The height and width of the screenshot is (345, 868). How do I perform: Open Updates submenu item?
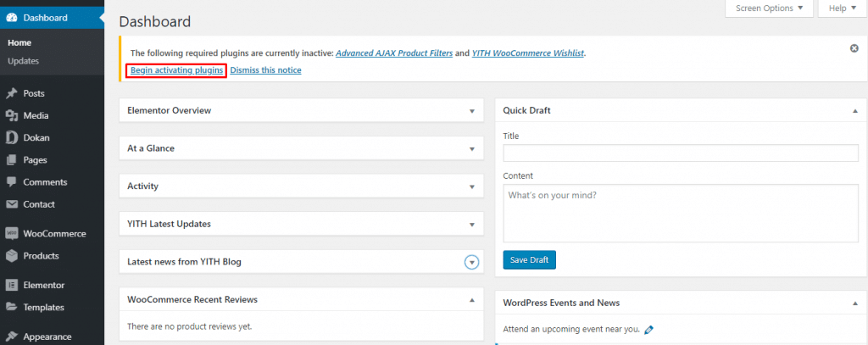tap(23, 61)
